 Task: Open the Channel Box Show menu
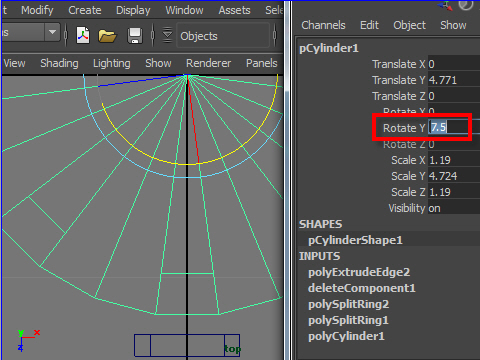pos(453,25)
